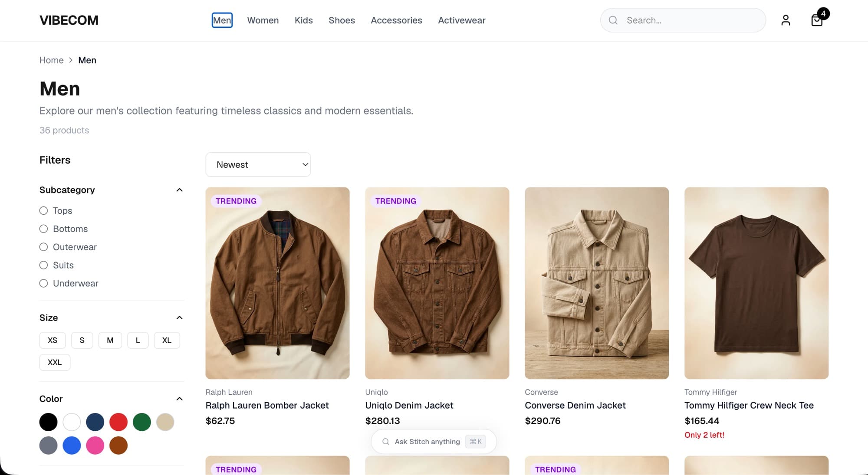Open the Converse Denim Jacket image
This screenshot has height=475, width=868.
click(597, 283)
